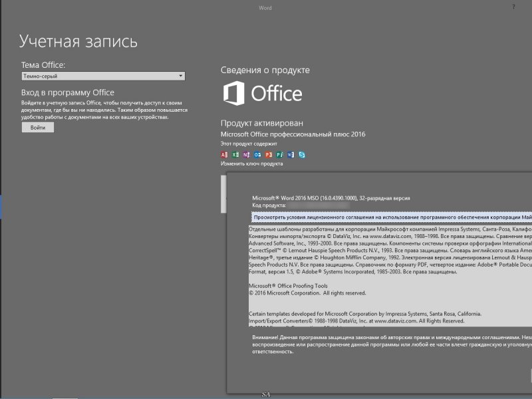Open the Office theme dropdown showing Темно-серый
This screenshot has width=532, height=399.
pyautogui.click(x=103, y=76)
